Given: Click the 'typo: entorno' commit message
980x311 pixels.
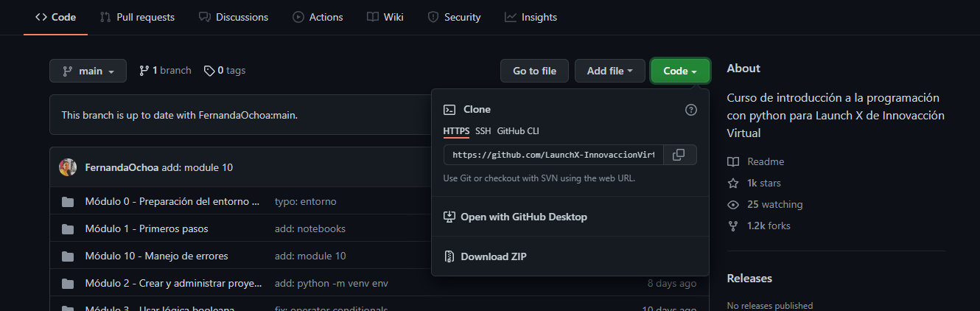Looking at the screenshot, I should click(x=306, y=201).
